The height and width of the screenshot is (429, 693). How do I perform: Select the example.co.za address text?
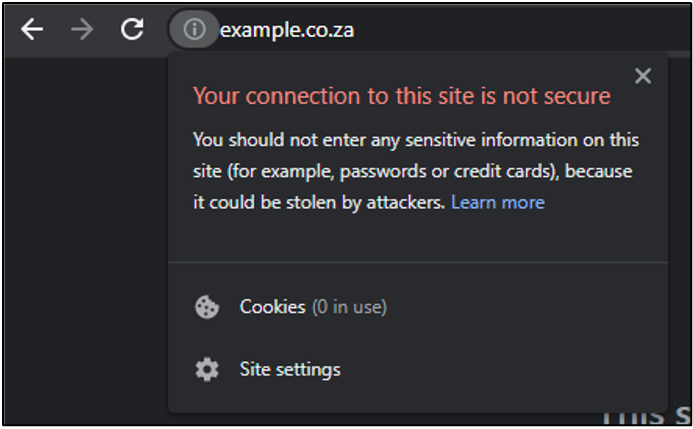287,30
